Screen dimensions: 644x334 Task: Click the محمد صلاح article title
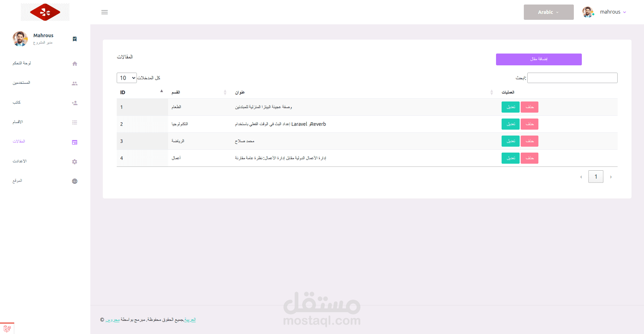[245, 141]
